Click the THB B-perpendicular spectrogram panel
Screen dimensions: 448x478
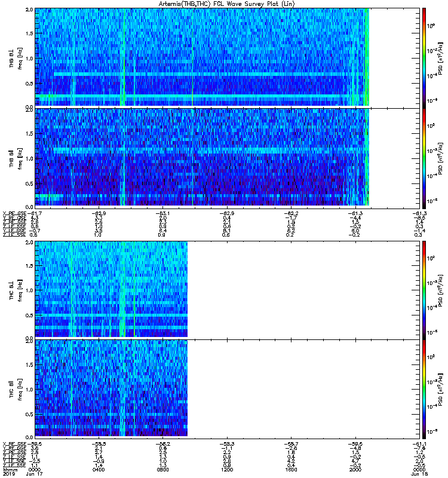(227, 57)
